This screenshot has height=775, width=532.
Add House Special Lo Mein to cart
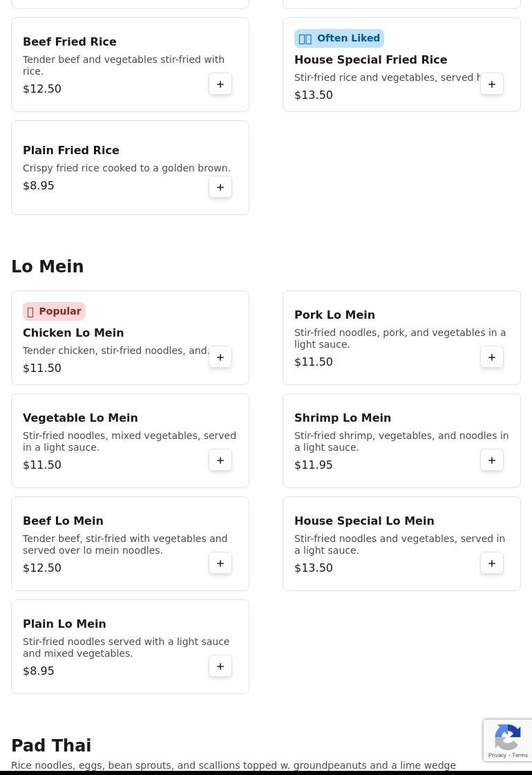click(492, 563)
